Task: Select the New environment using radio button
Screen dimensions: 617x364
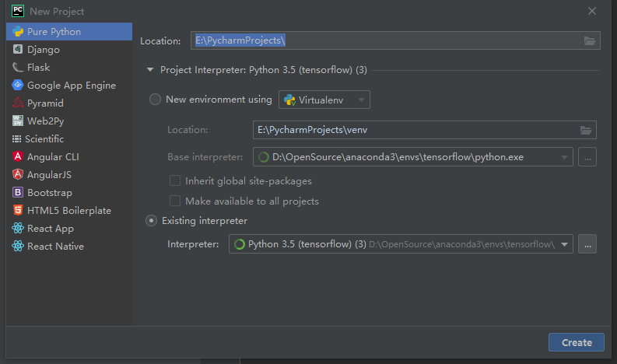Action: (155, 99)
